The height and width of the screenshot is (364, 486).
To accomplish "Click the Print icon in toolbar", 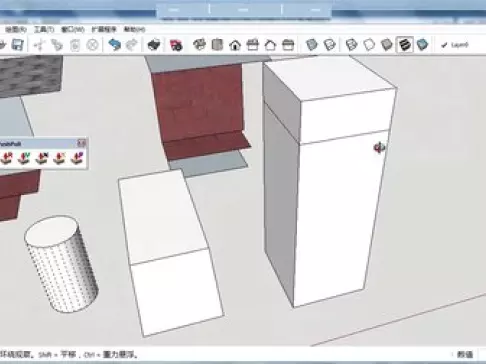I will coord(154,44).
